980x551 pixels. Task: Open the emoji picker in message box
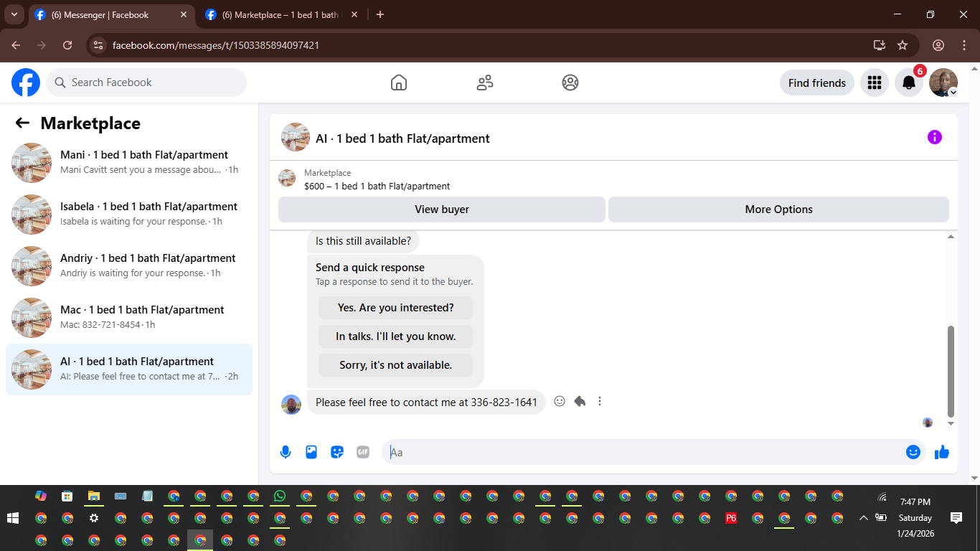pos(913,452)
